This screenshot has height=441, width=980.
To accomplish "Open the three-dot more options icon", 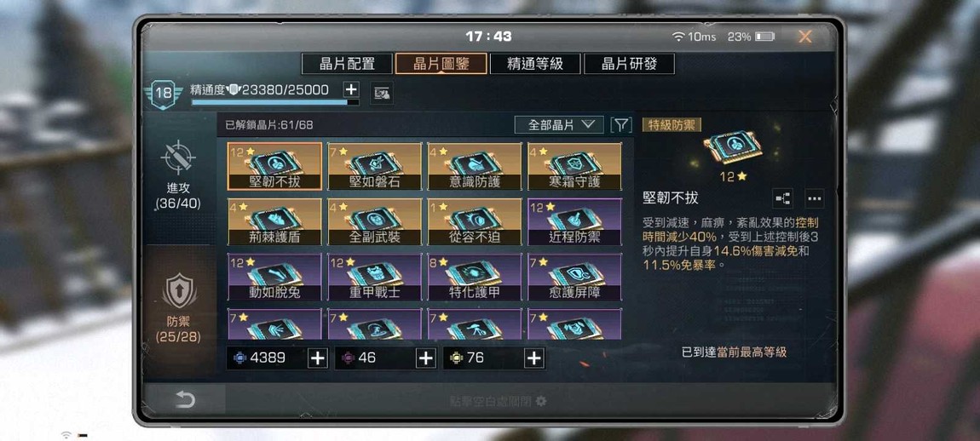I will (814, 198).
